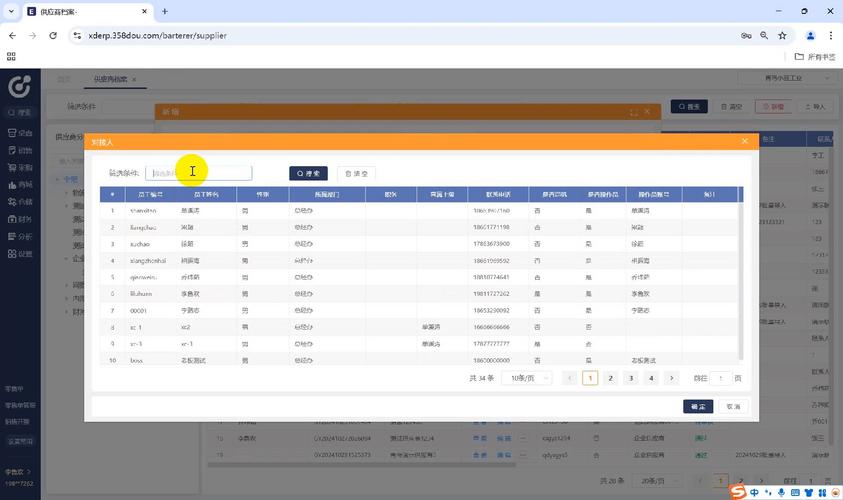The height and width of the screenshot is (500, 843).
Task: Open the 搜索 item in the sidebar
Action: pyautogui.click(x=20, y=112)
